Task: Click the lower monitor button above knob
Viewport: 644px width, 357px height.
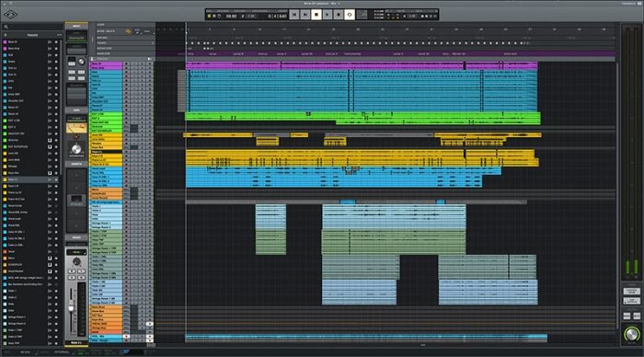Action: (632, 301)
